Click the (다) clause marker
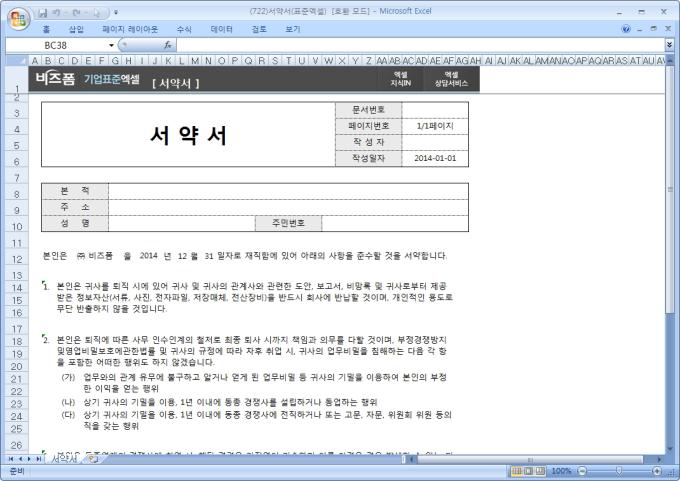Image resolution: width=680 pixels, height=481 pixels. point(68,415)
